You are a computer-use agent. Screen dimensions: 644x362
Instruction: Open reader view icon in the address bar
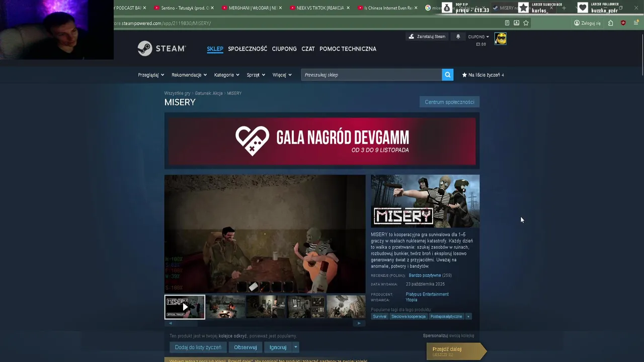[507, 23]
